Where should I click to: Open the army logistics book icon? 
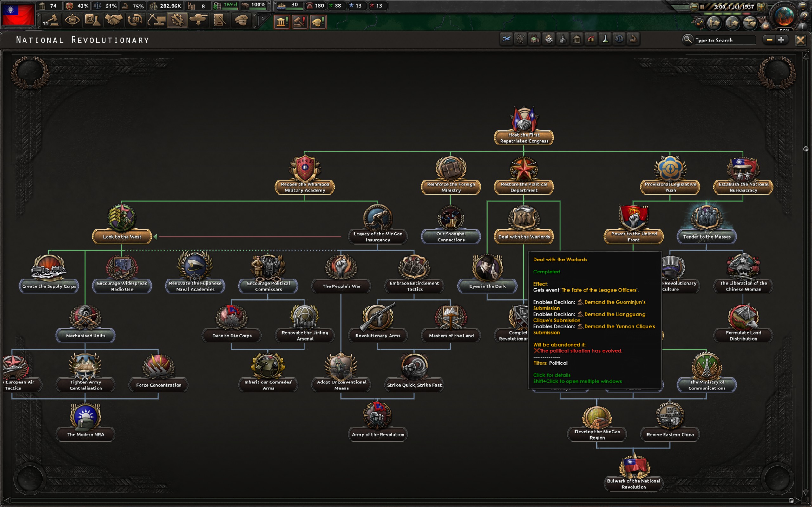point(220,21)
